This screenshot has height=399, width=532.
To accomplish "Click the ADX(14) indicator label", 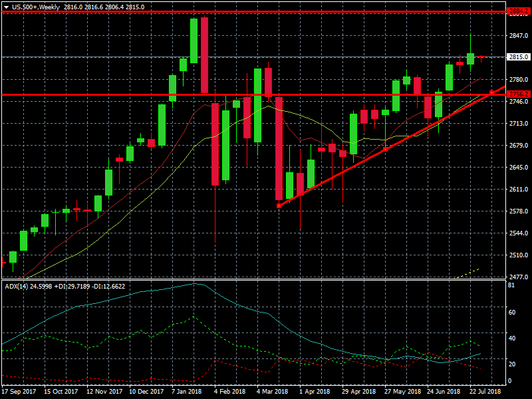I will pos(16,287).
